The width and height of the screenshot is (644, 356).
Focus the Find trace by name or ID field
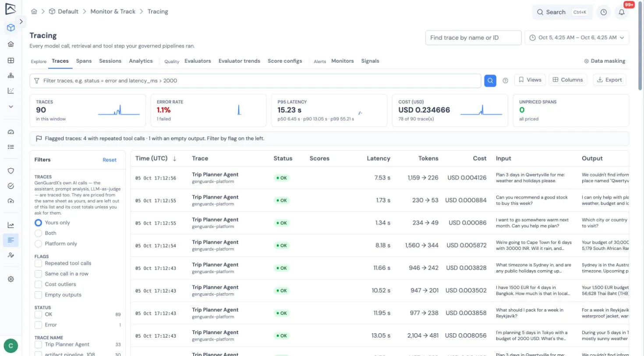pyautogui.click(x=474, y=38)
